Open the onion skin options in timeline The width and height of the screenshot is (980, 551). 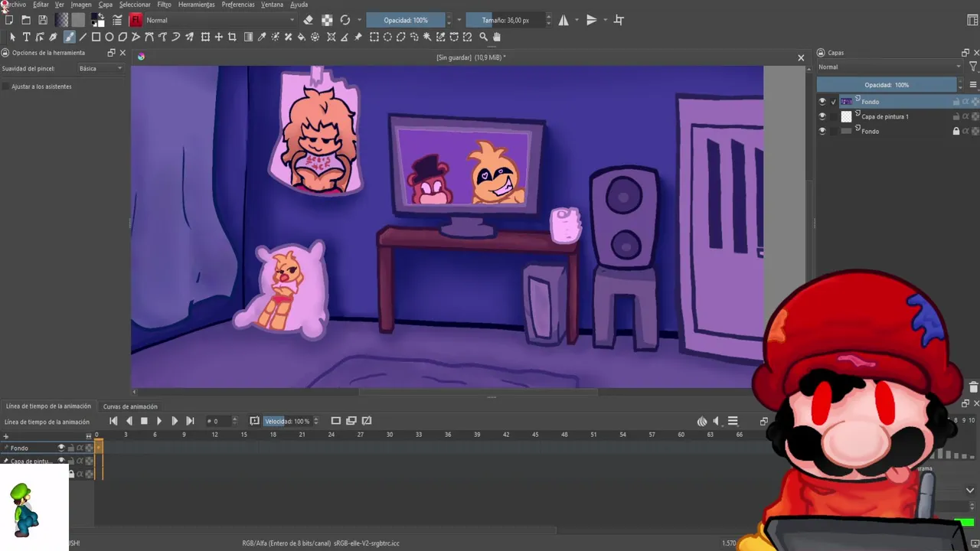[702, 421]
